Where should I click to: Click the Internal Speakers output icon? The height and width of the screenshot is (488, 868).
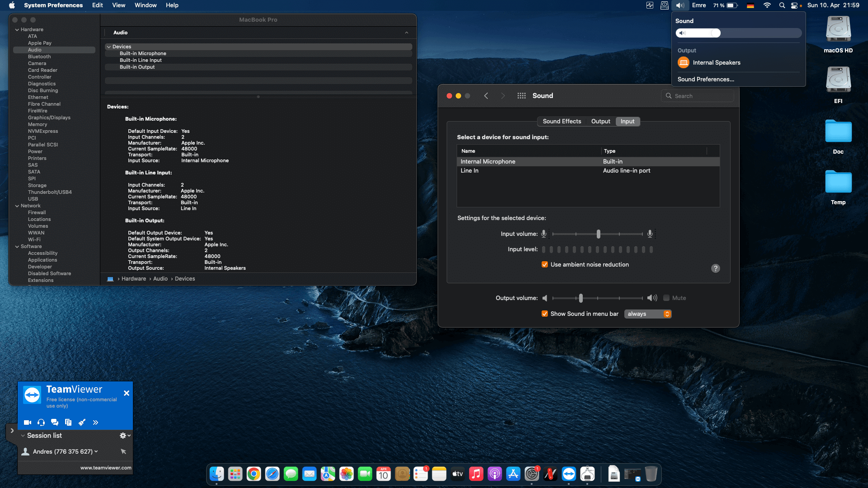click(x=684, y=63)
